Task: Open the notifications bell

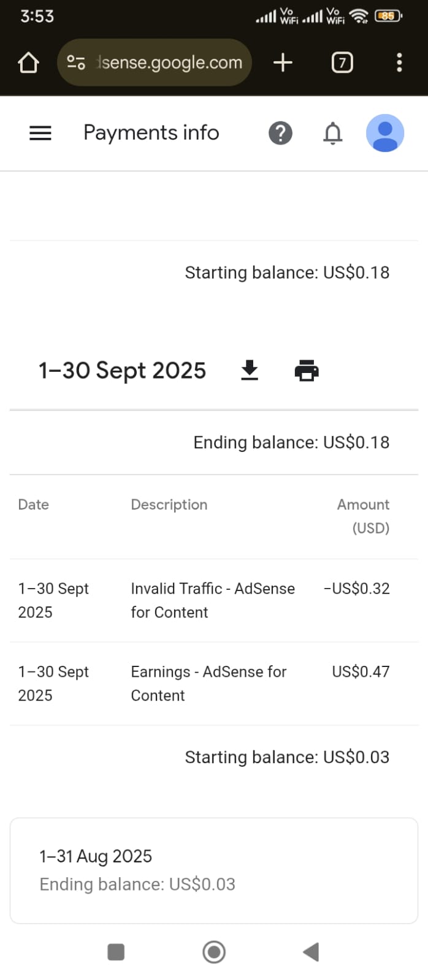Action: (332, 133)
